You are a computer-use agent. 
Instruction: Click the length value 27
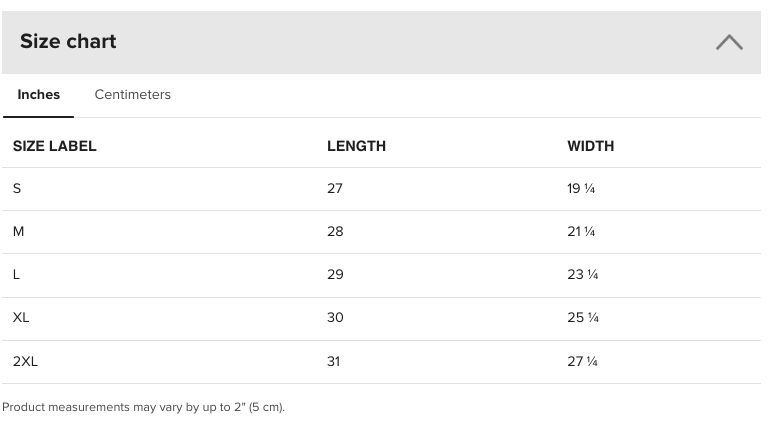[335, 189]
